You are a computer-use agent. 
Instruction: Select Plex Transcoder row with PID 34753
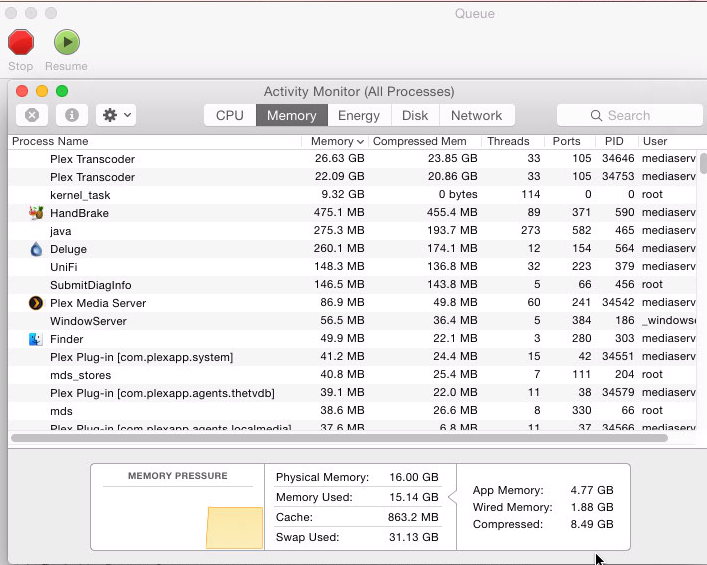352,177
